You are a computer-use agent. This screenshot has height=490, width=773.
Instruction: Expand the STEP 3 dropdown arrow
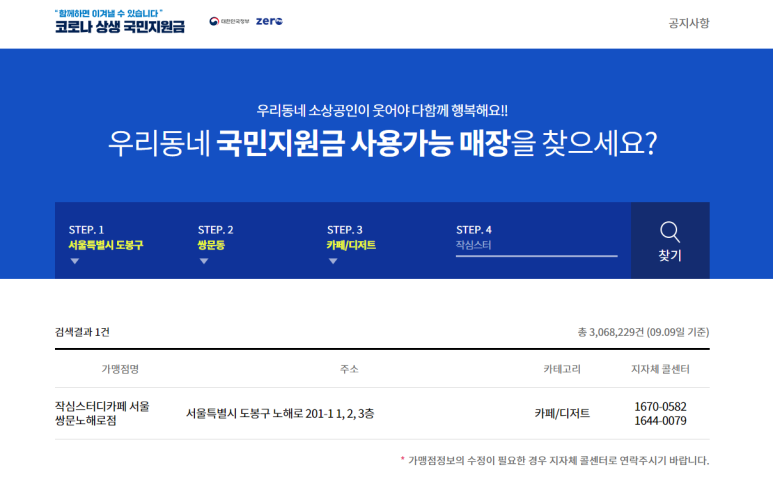[x=333, y=261]
